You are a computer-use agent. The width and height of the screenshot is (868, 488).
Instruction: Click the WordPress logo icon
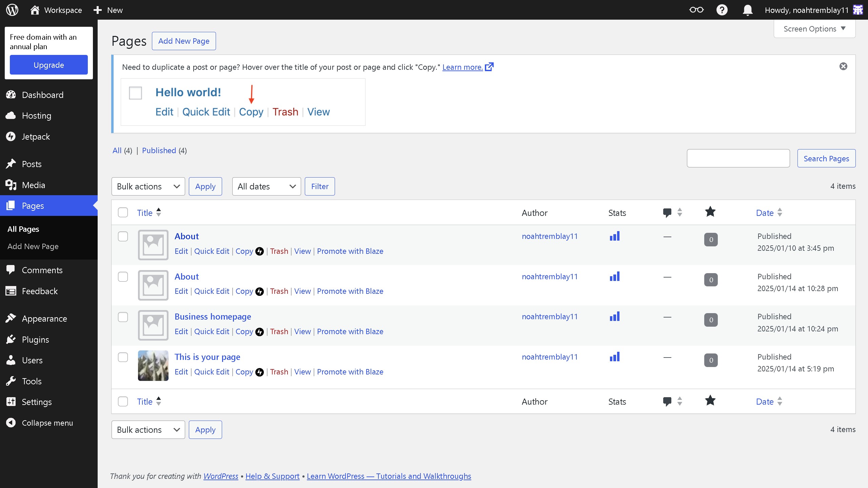12,10
